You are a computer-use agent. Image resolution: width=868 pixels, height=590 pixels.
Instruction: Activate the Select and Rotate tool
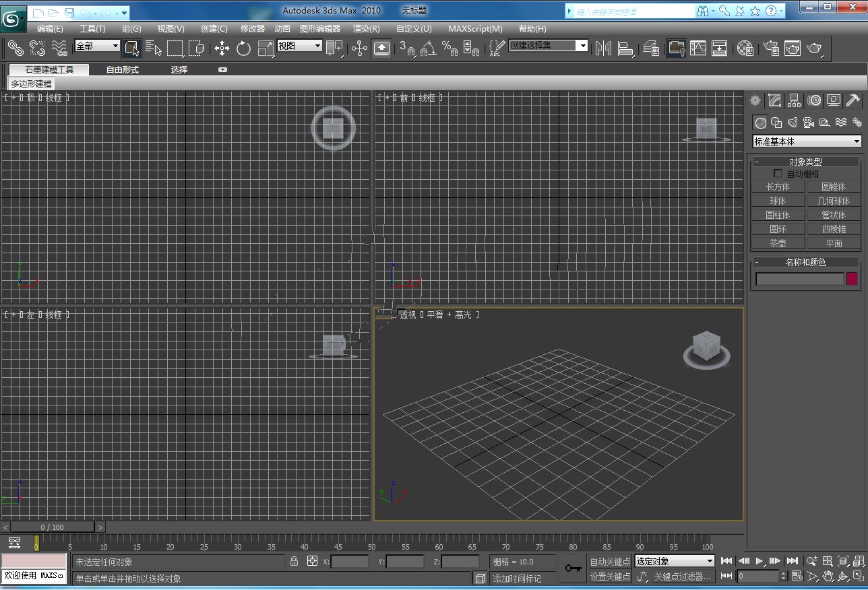pos(243,48)
